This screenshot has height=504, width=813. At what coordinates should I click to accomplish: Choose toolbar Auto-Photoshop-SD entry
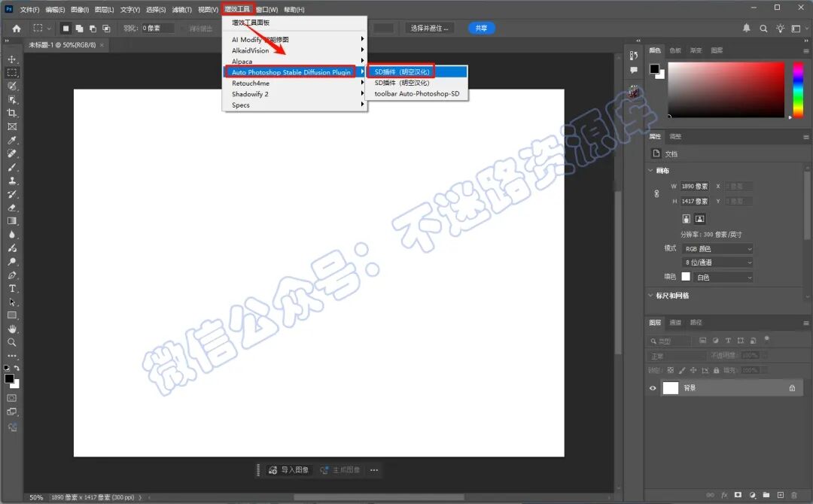click(417, 94)
